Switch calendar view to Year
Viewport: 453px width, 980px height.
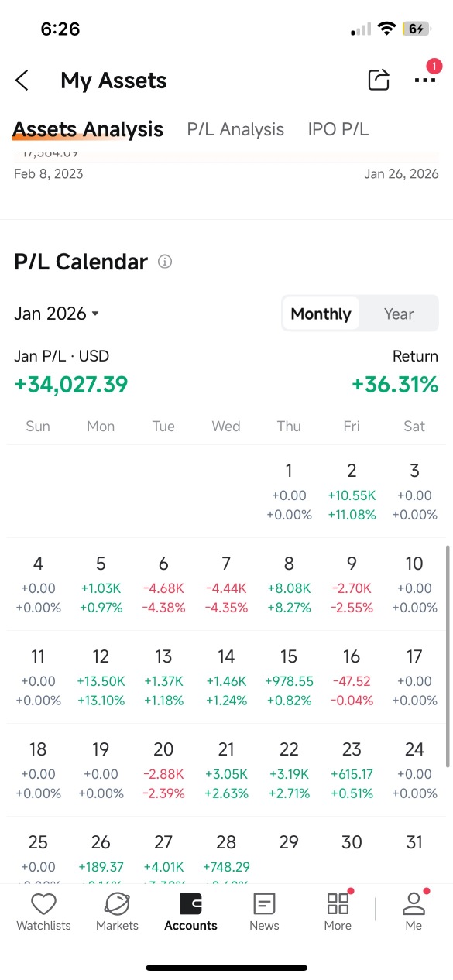pos(399,314)
